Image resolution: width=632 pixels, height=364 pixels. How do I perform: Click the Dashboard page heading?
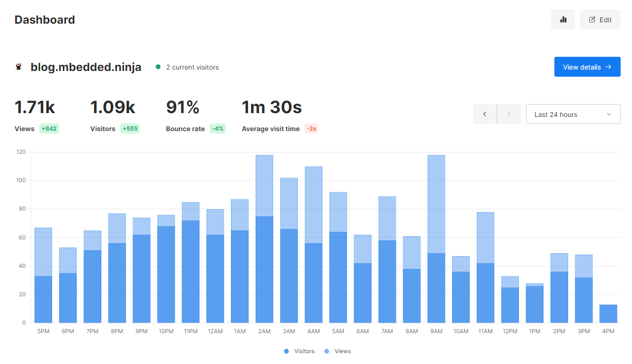tap(45, 20)
